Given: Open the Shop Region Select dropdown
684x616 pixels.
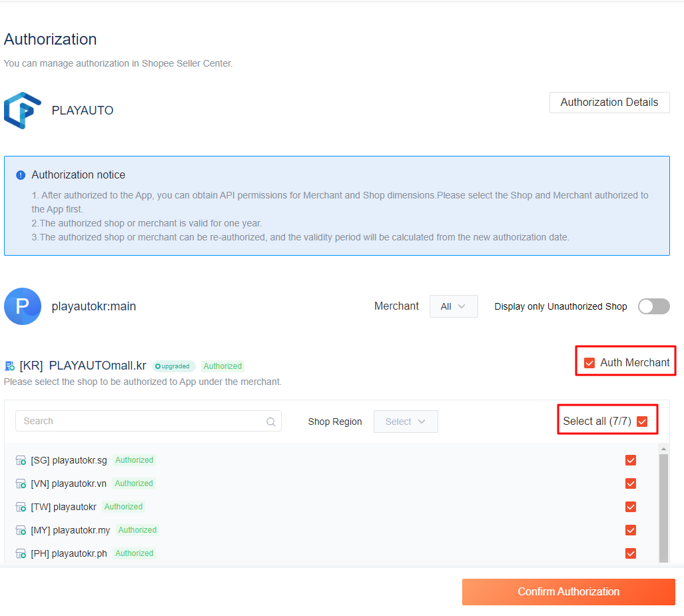Looking at the screenshot, I should click(406, 422).
